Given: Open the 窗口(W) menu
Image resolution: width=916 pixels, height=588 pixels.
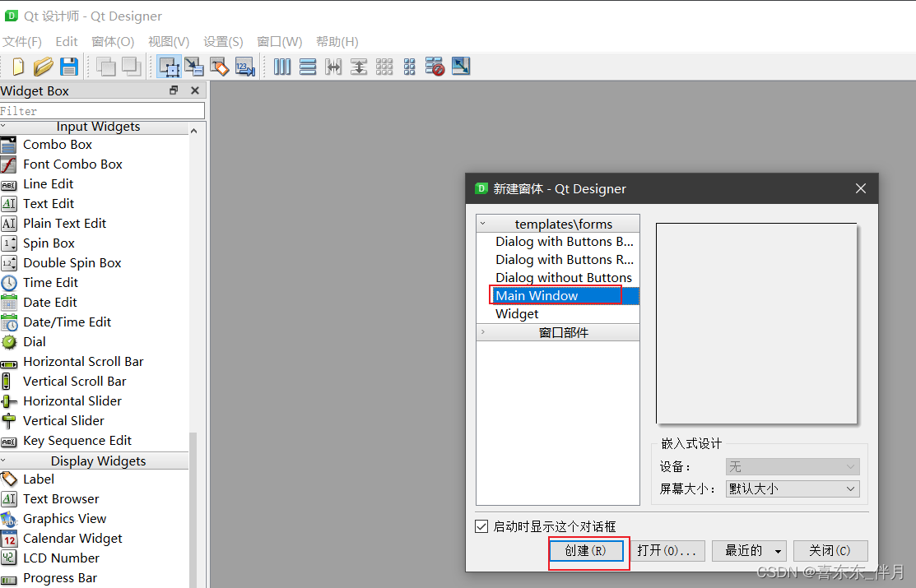Looking at the screenshot, I should (x=279, y=41).
